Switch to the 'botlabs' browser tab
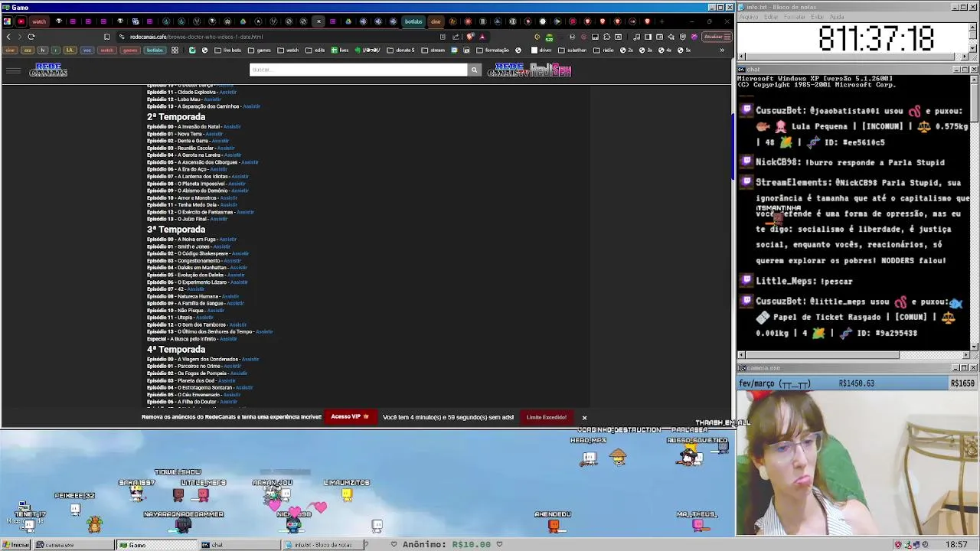This screenshot has height=551, width=980. pos(413,21)
